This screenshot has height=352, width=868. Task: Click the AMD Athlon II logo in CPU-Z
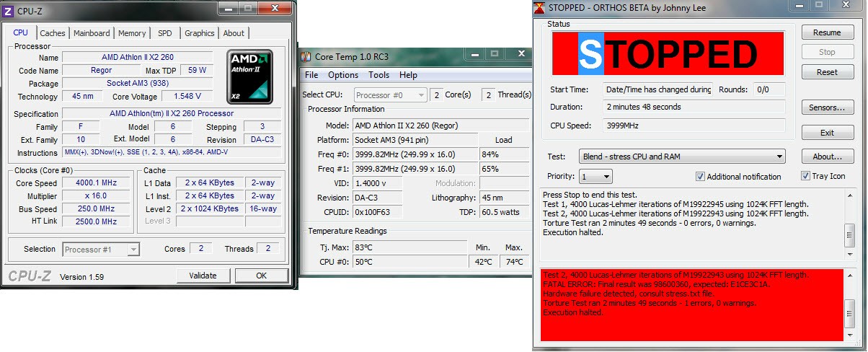(x=250, y=76)
